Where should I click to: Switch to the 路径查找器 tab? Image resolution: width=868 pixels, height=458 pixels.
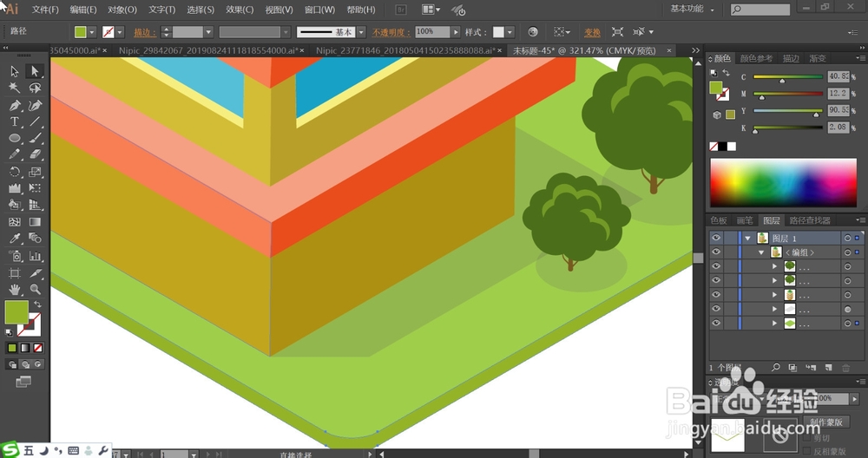[809, 220]
